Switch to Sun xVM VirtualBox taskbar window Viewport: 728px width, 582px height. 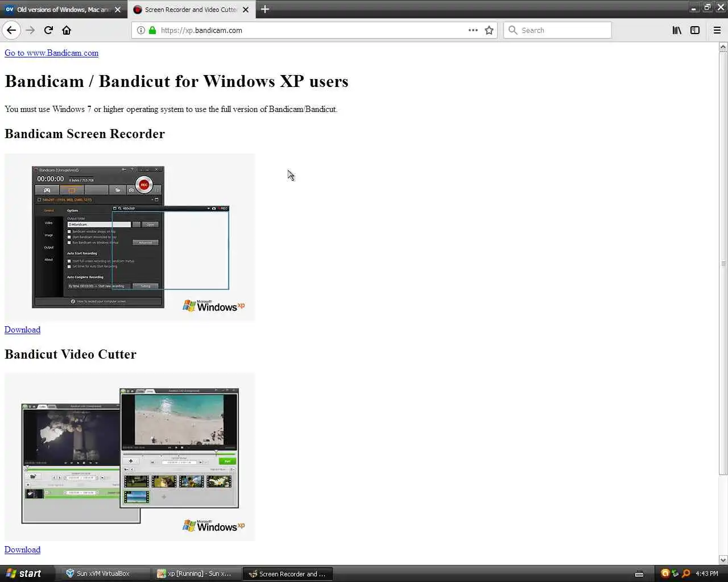tap(105, 573)
